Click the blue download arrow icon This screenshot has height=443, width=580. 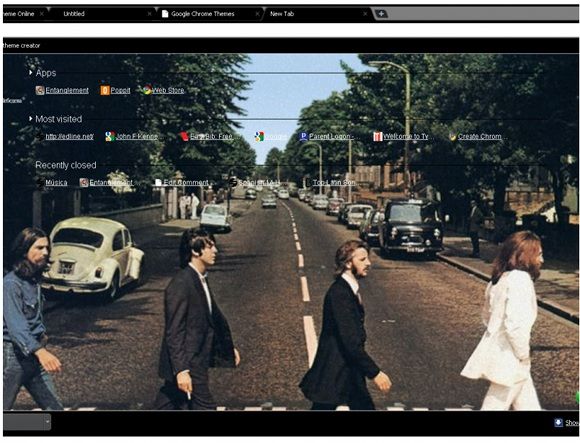[558, 422]
